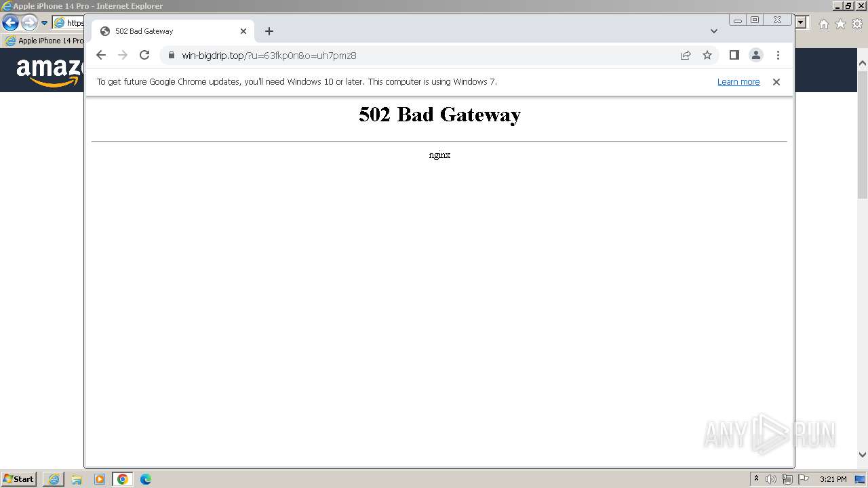
Task: Open Microsoft Edge from taskbar
Action: click(x=146, y=479)
